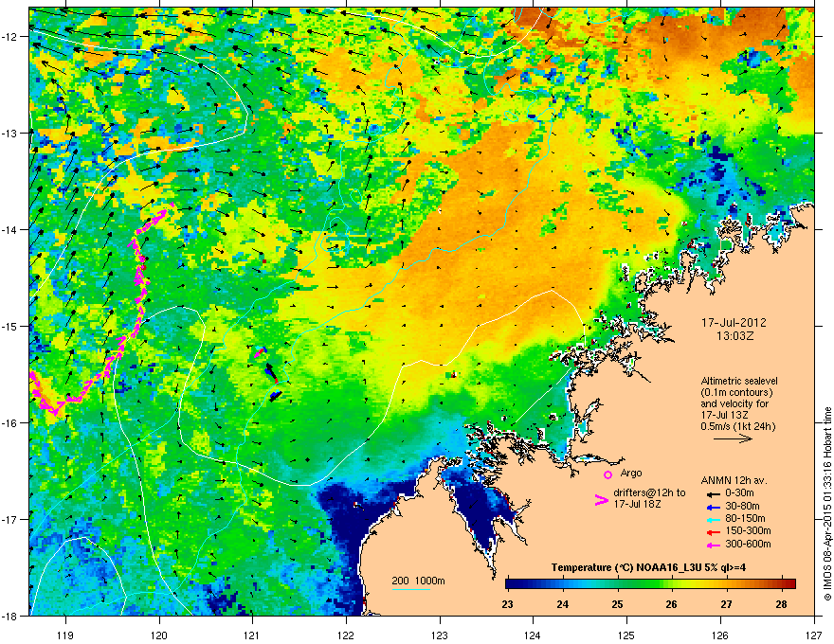This screenshot has width=834, height=644.
Task: Click the colorbar tick label 25
Action: click(x=617, y=604)
